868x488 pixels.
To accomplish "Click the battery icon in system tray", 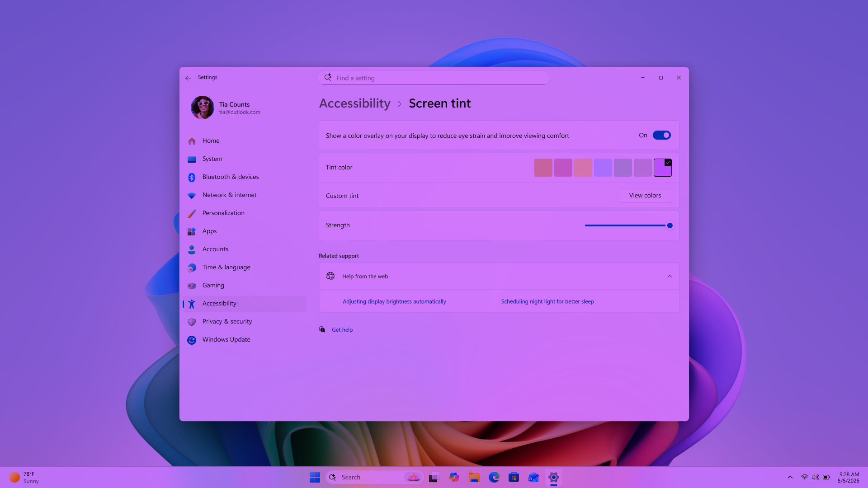I will point(826,477).
